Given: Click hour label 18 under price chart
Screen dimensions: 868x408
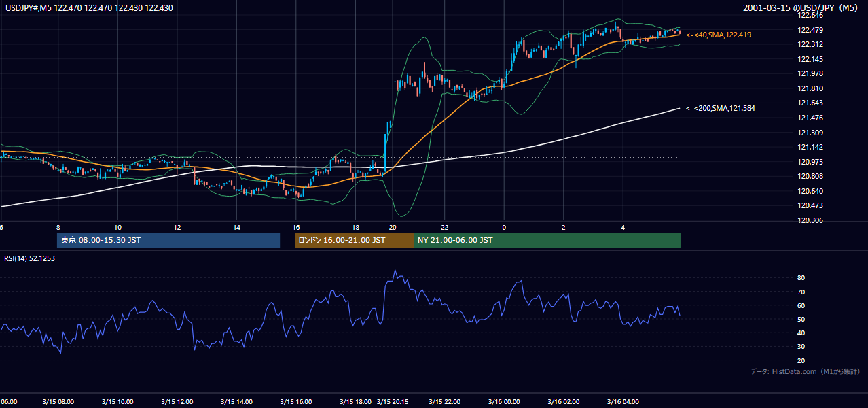Looking at the screenshot, I should (x=355, y=227).
